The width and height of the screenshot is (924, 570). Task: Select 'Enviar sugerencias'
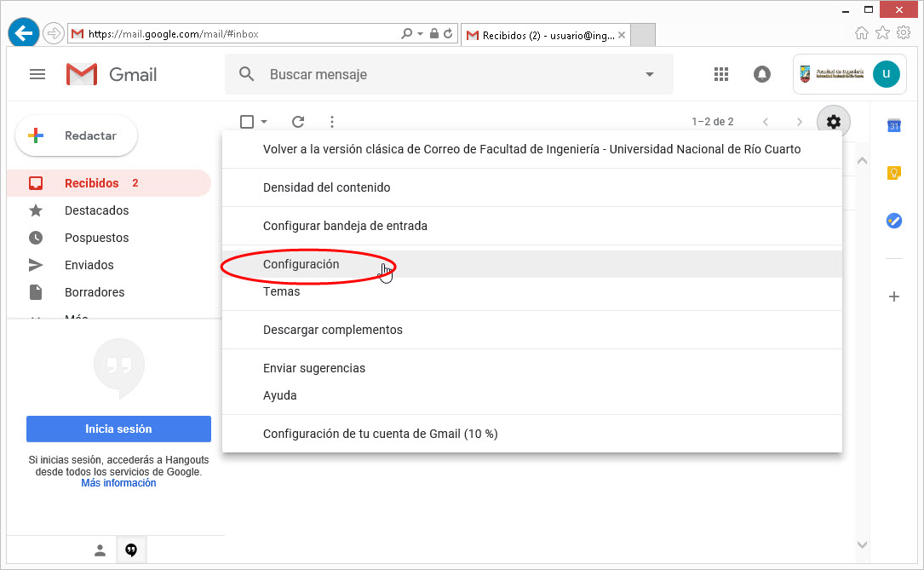click(x=532, y=368)
